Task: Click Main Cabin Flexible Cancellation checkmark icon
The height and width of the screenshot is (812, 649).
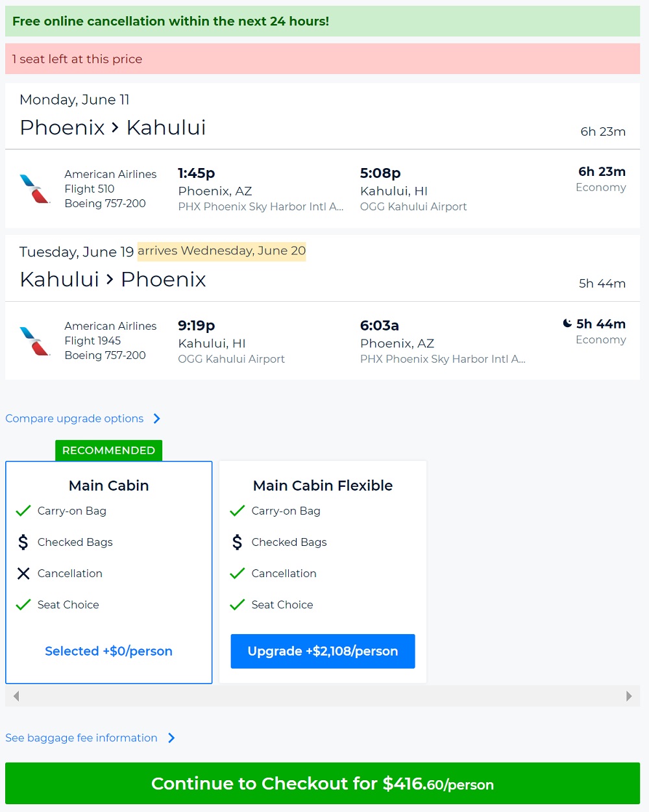Action: click(238, 573)
